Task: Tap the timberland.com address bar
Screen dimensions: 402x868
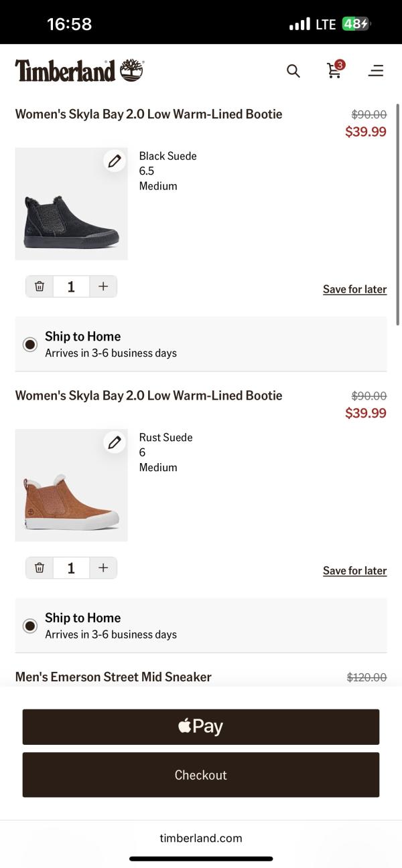Action: tap(201, 838)
